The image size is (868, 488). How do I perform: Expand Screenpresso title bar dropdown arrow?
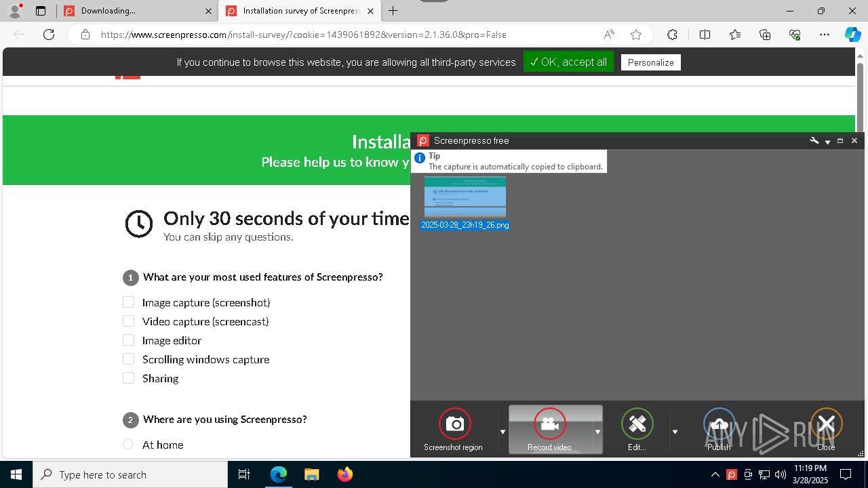pyautogui.click(x=828, y=142)
